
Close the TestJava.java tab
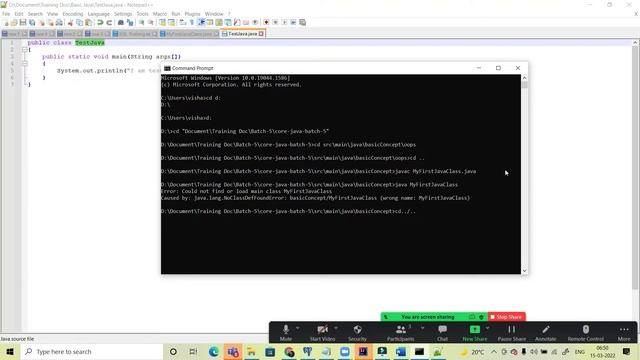click(261, 34)
